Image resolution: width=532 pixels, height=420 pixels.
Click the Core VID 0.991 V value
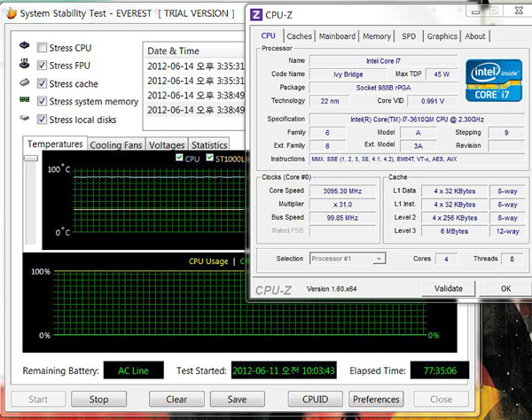coord(433,101)
